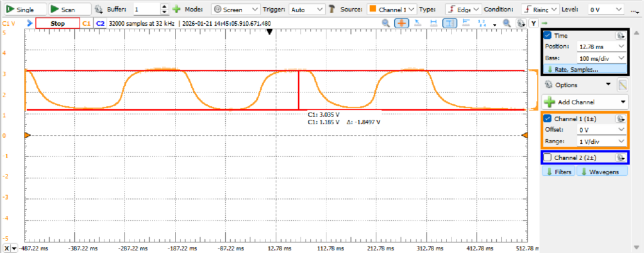This screenshot has width=644, height=253.
Task: Open Channel 2 settings gear icon
Action: pyautogui.click(x=620, y=158)
